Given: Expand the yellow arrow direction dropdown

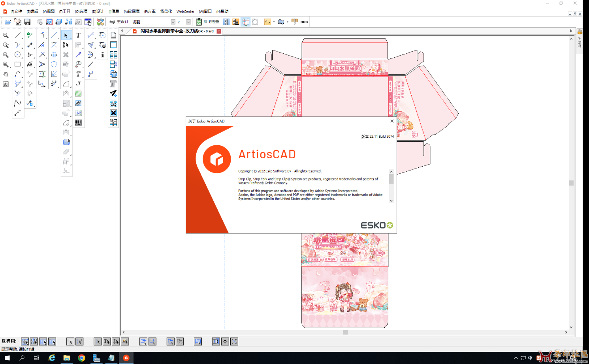Looking at the screenshot, I should [274, 22].
